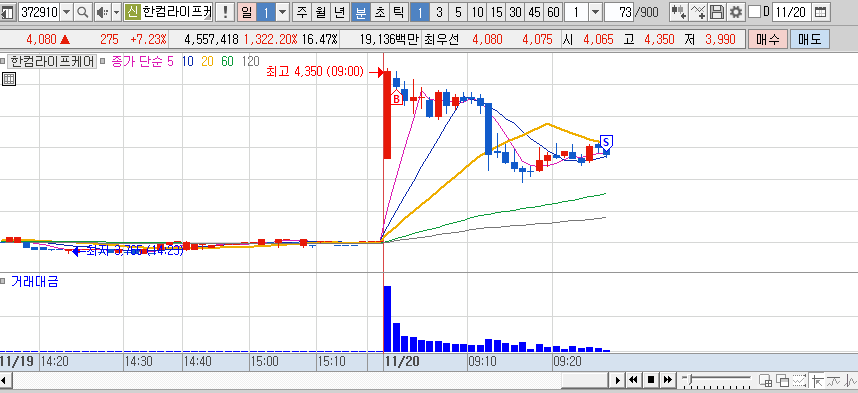The height and width of the screenshot is (393, 858).
Task: Click the 최고 4,350 (09:00) high label
Action: pos(315,71)
